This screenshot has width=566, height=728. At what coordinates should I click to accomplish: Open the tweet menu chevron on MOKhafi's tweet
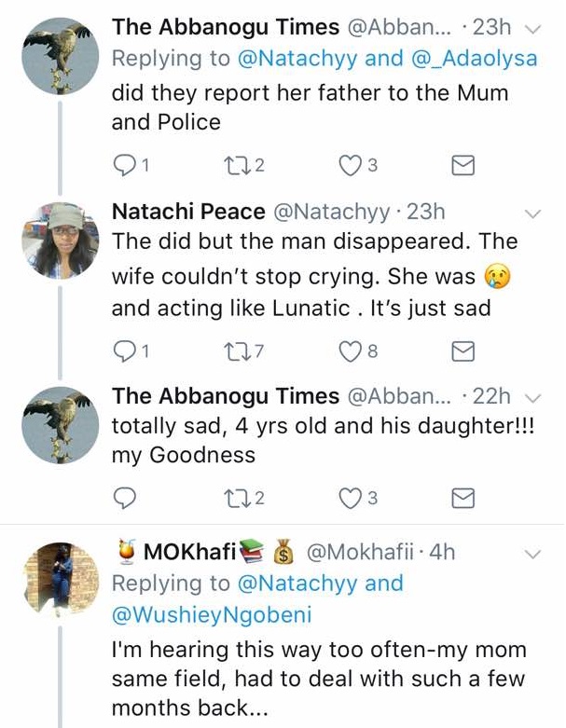533,554
